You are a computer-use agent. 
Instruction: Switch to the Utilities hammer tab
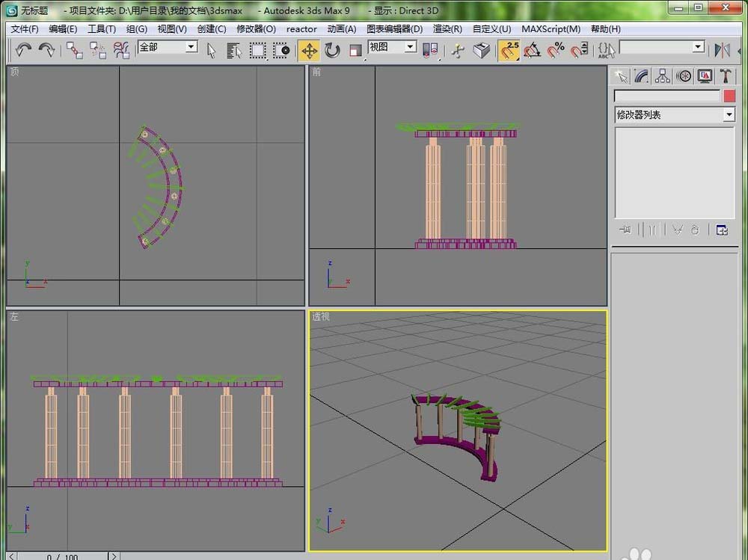[726, 76]
